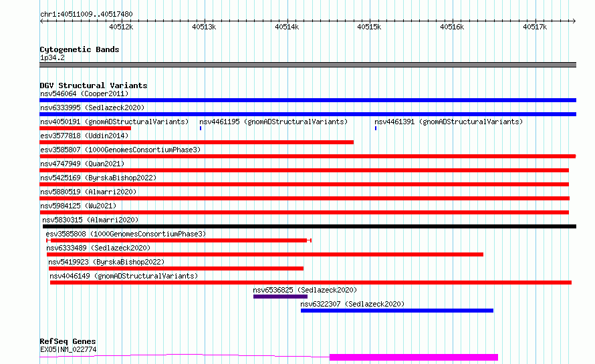Click the DGV Structural Variants track title
Image resolution: width=595 pixels, height=364 pixels.
point(94,85)
